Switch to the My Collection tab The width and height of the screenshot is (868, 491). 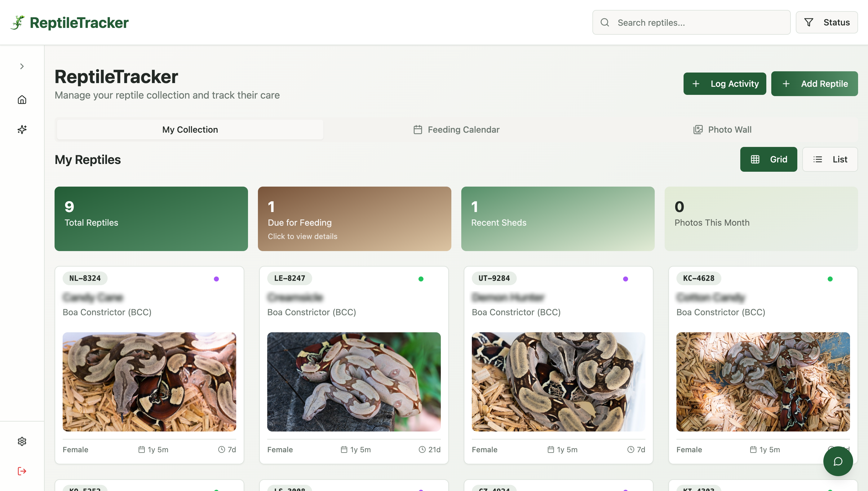189,130
